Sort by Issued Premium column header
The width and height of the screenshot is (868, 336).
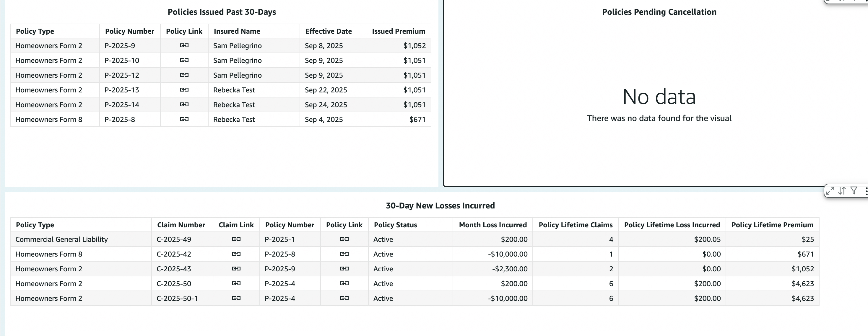pos(398,31)
